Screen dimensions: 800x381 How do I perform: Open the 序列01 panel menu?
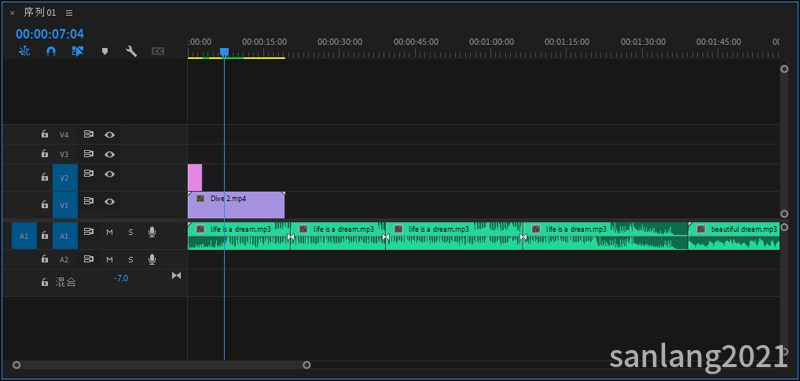tap(69, 13)
